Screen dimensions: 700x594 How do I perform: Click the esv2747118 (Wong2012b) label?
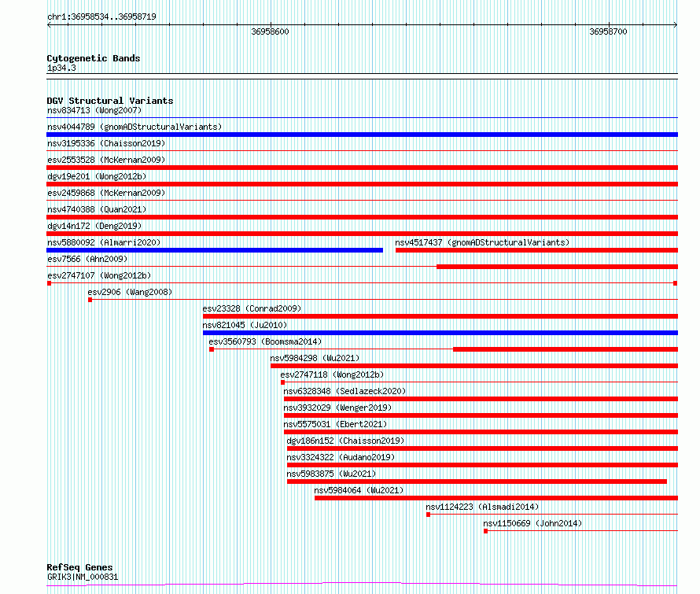point(332,374)
